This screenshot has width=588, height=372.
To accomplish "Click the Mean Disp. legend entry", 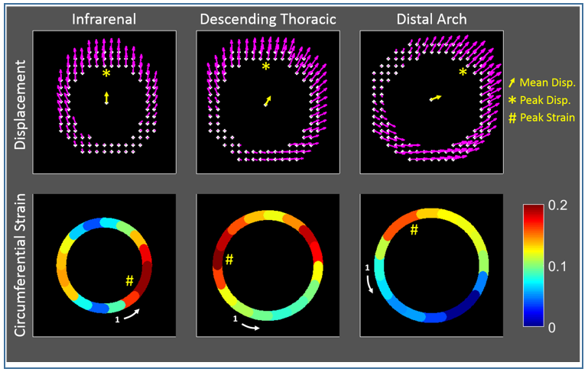I will (544, 81).
